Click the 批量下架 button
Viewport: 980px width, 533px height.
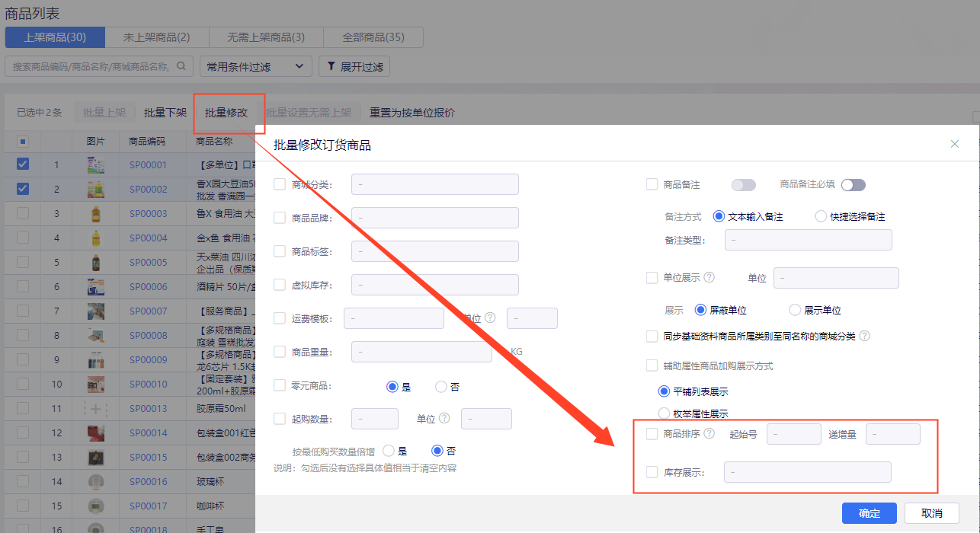pyautogui.click(x=165, y=113)
